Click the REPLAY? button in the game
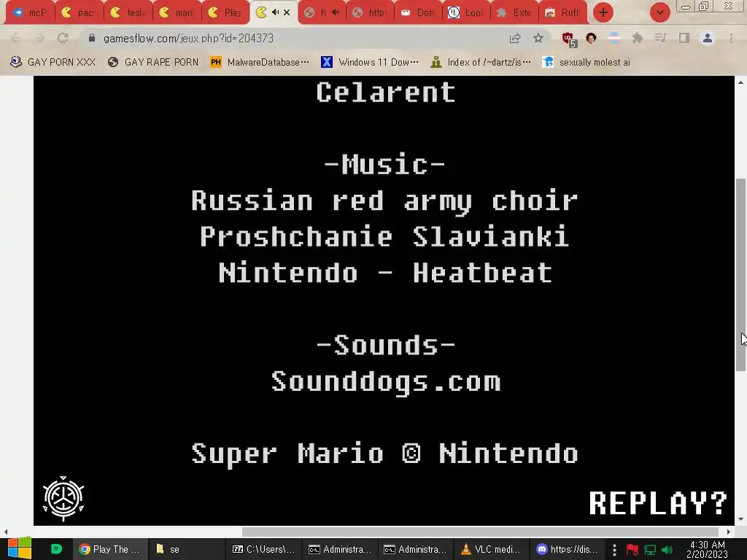The width and height of the screenshot is (747, 560). [657, 503]
